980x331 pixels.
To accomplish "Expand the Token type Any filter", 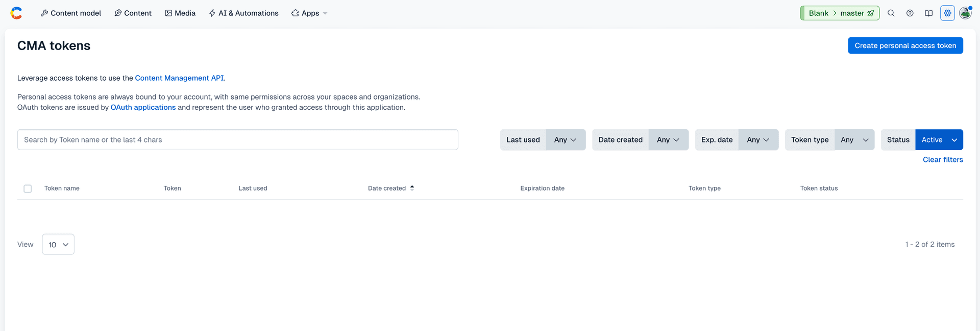I will pyautogui.click(x=854, y=139).
